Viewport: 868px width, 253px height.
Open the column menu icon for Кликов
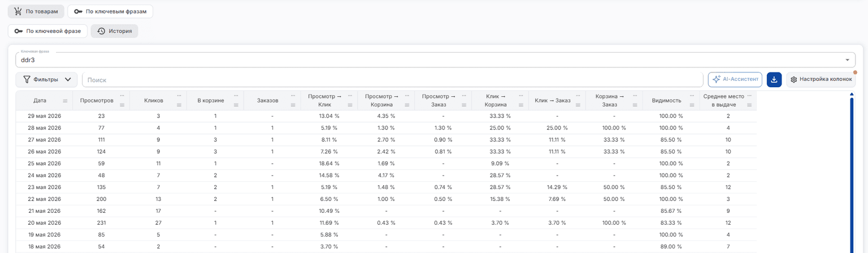coord(179,105)
